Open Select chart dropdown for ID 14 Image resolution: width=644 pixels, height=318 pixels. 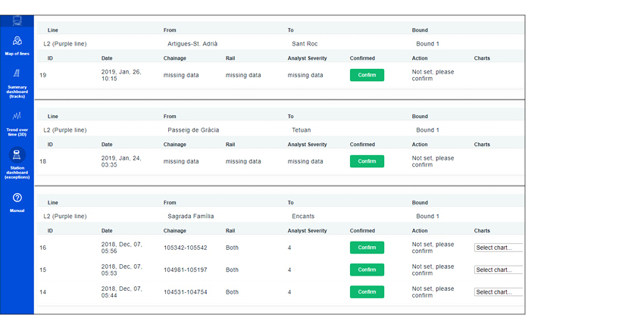click(x=498, y=291)
